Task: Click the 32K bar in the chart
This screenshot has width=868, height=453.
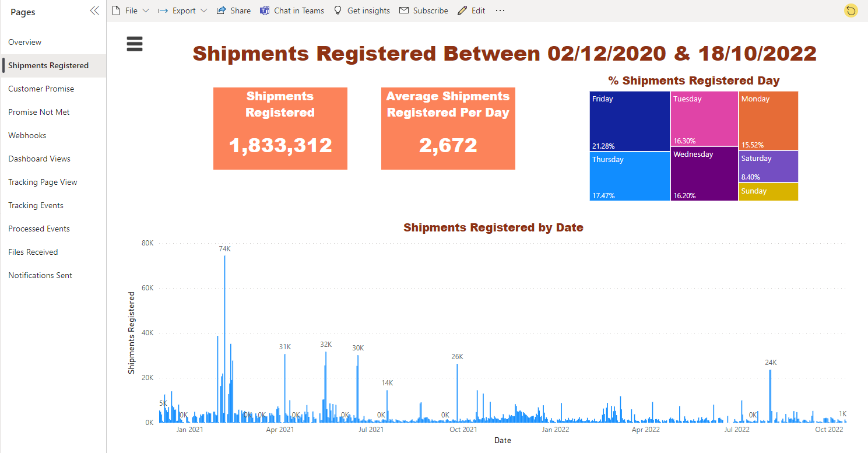Action: click(326, 387)
